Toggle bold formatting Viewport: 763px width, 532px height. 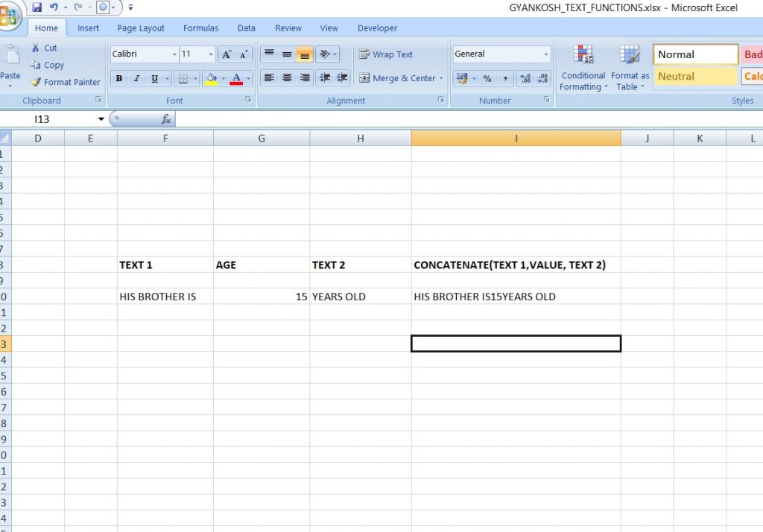coord(118,78)
